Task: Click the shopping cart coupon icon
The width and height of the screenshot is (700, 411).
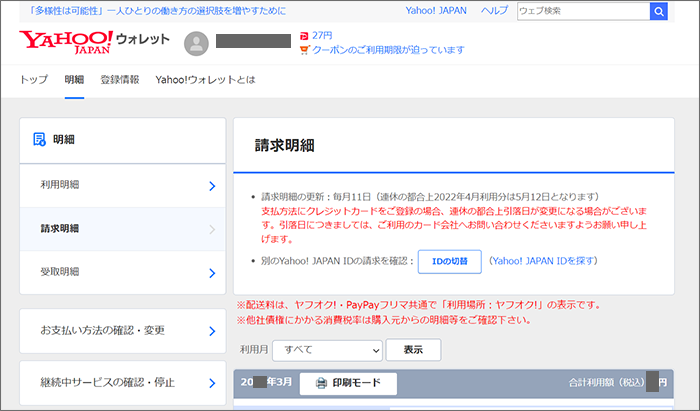Action: click(x=304, y=50)
